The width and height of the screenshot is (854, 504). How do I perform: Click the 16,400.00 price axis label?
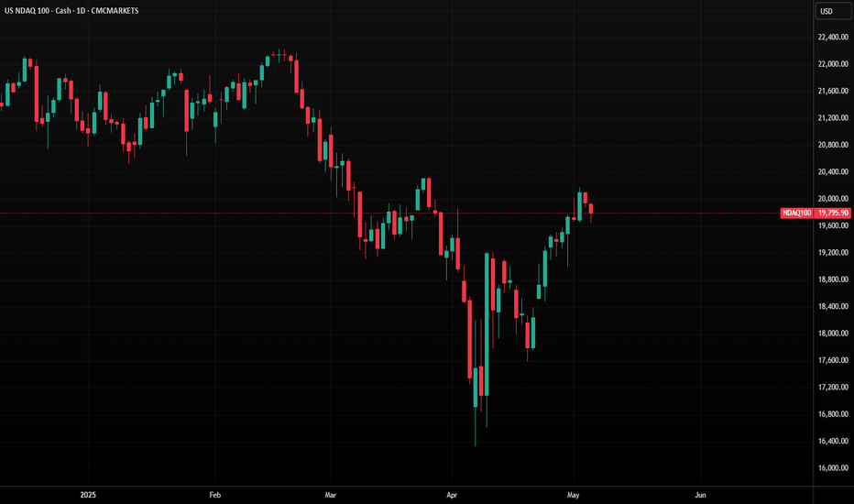click(x=833, y=442)
